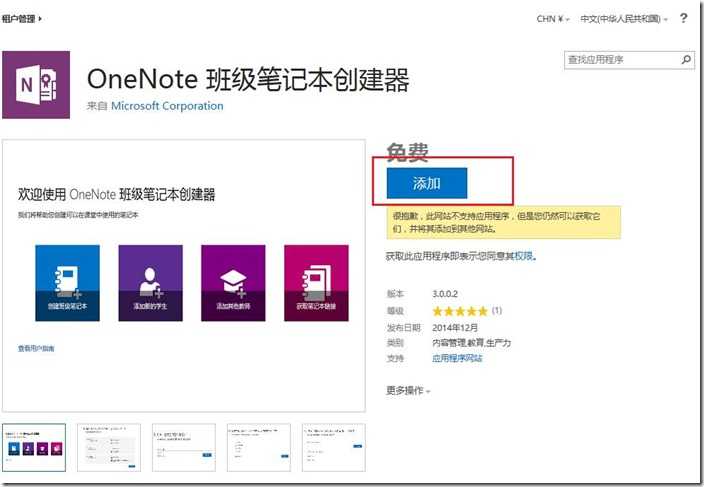
Task: Go to 租户管理 breadcrumb
Action: pos(21,18)
